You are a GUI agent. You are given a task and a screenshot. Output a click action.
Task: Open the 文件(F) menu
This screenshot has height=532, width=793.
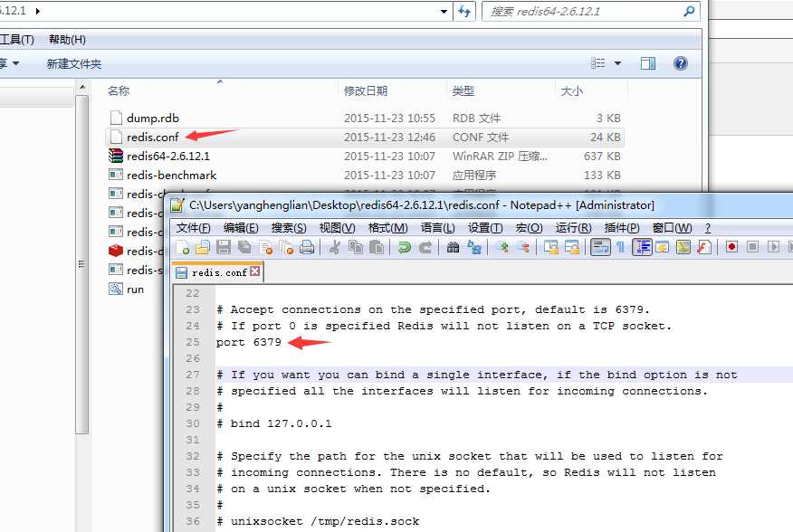193,228
